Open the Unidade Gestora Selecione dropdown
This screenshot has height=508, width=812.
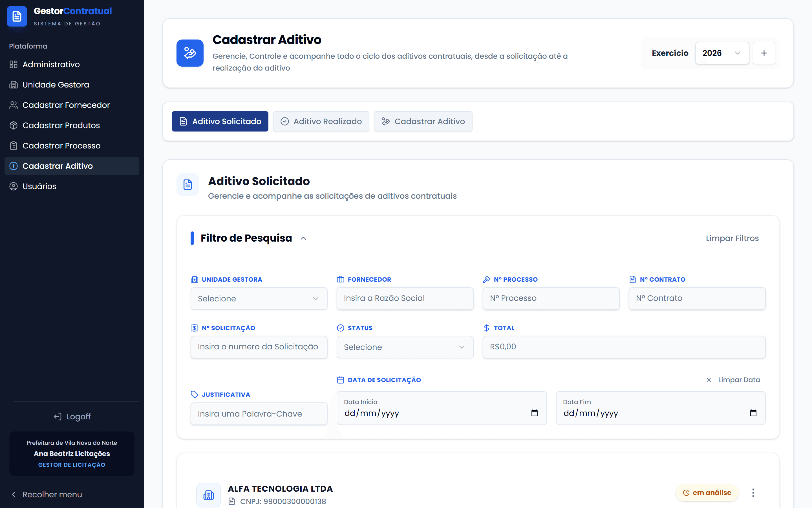[259, 298]
